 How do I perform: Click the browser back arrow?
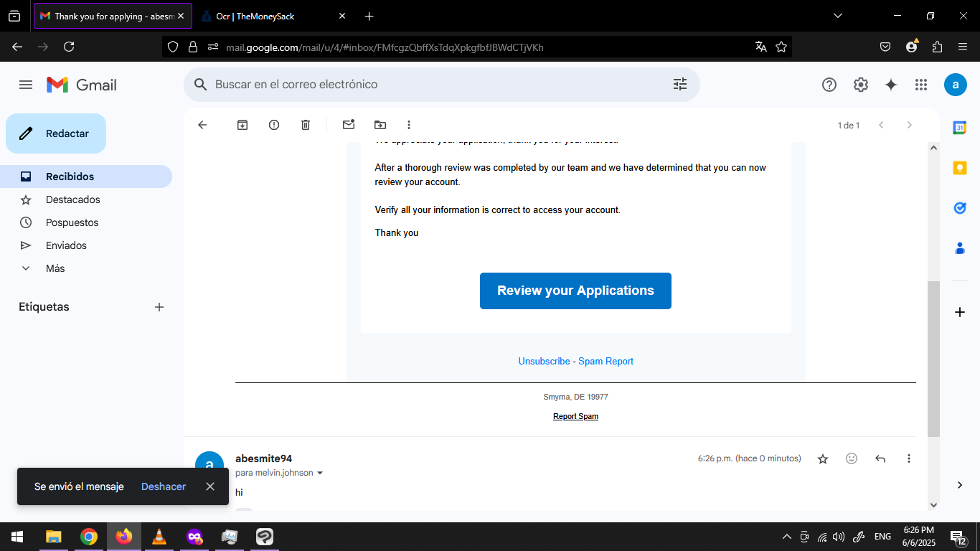tap(17, 47)
